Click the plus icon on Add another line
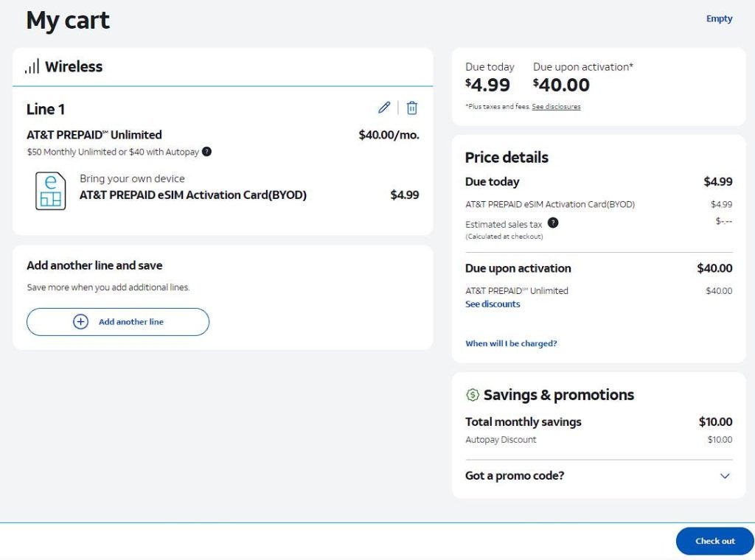The height and width of the screenshot is (560, 755). (80, 322)
